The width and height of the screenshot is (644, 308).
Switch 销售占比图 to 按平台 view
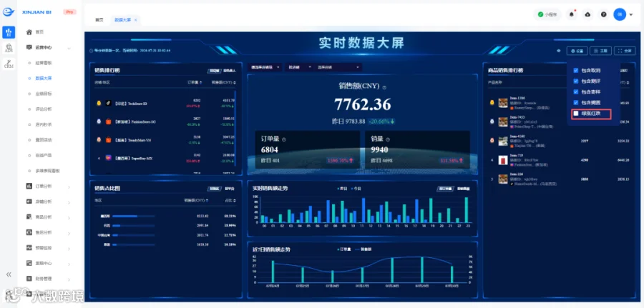tap(230, 189)
